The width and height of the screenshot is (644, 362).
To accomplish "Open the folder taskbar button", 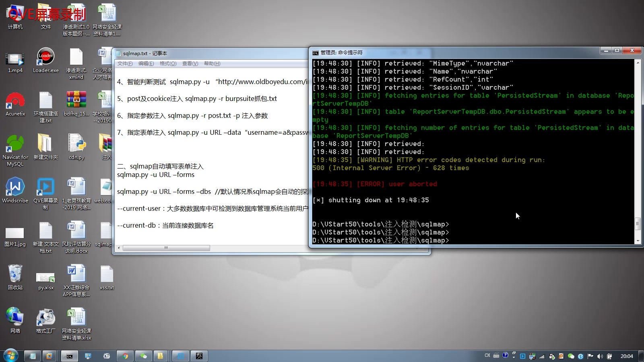I will click(x=160, y=356).
